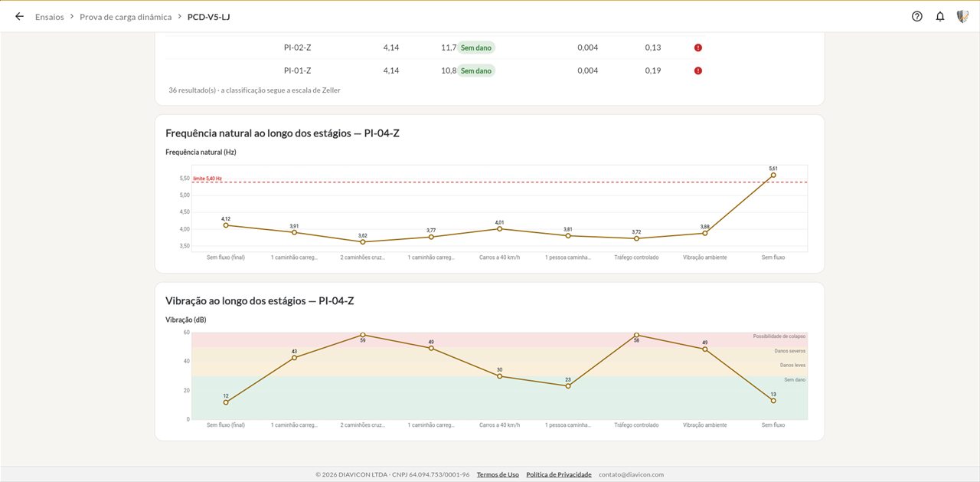Viewport: 980px width, 482px height.
Task: Select the 3,72 Hz data point
Action: click(x=636, y=238)
